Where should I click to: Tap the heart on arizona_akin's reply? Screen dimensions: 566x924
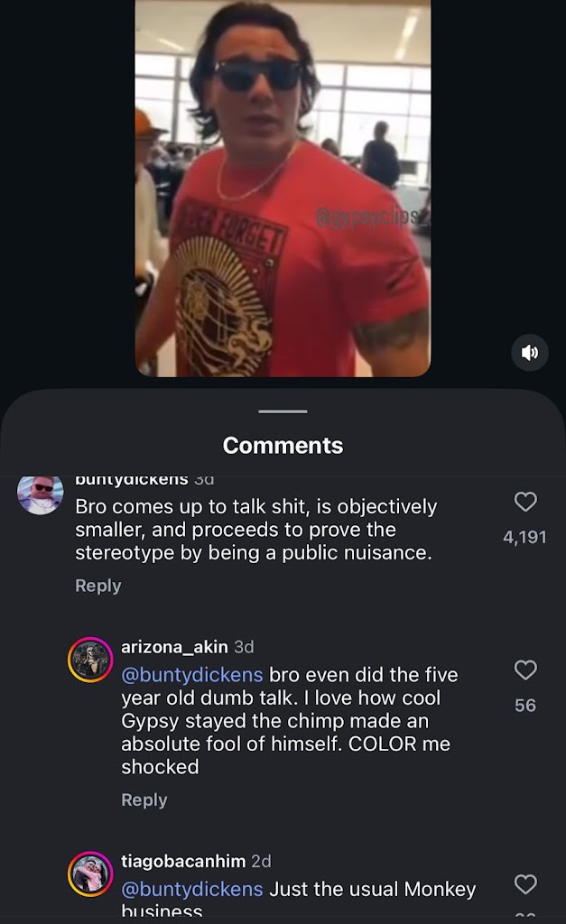click(x=525, y=670)
